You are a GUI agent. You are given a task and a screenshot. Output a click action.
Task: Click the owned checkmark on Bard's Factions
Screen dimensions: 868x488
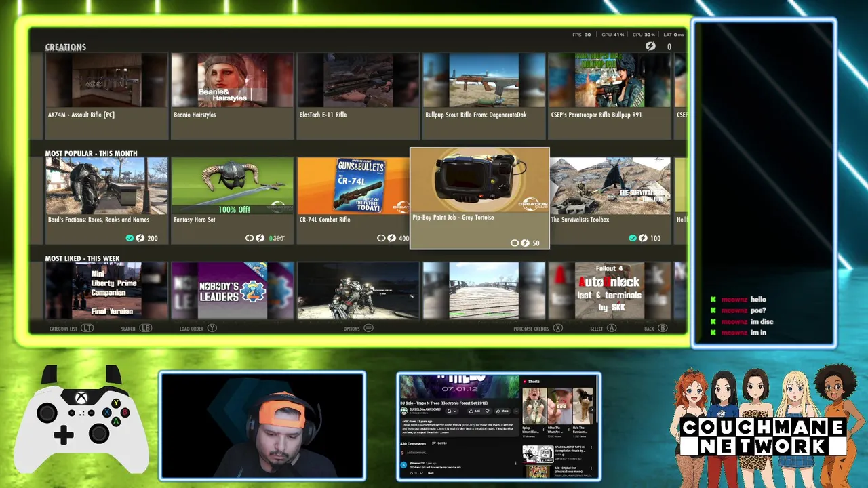pos(130,238)
